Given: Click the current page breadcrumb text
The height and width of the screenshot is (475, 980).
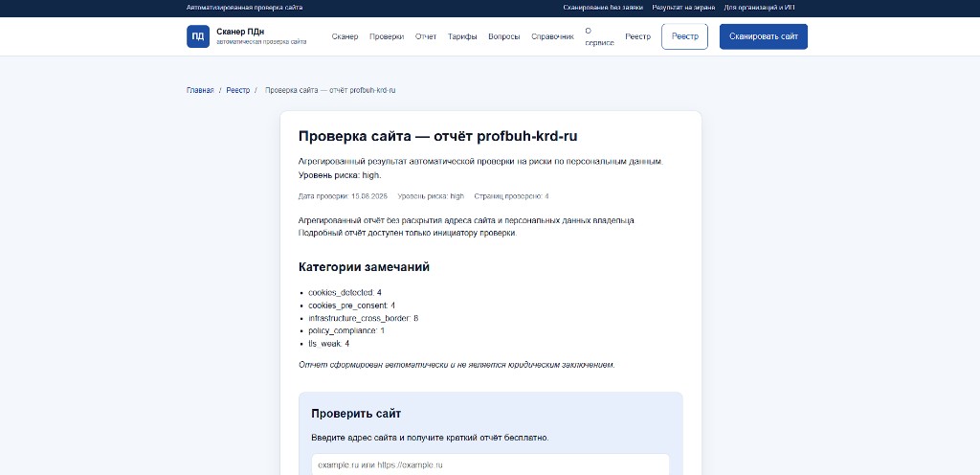Looking at the screenshot, I should coord(330,90).
